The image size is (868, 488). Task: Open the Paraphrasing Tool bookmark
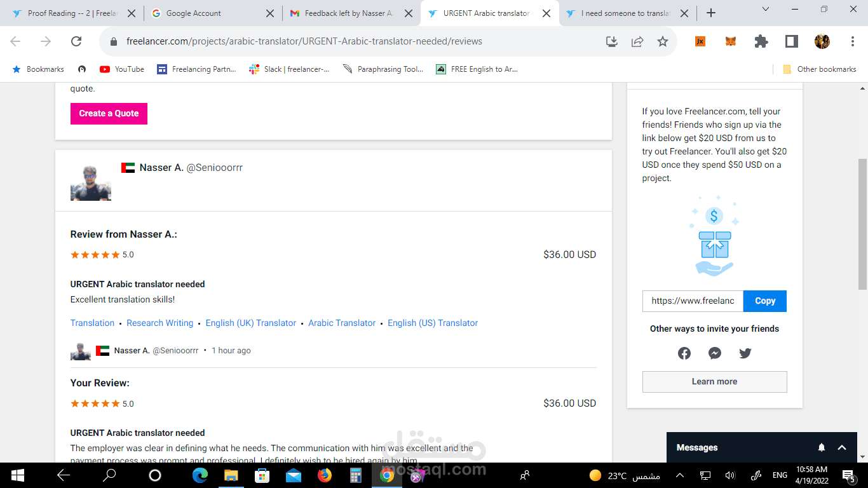coord(383,69)
